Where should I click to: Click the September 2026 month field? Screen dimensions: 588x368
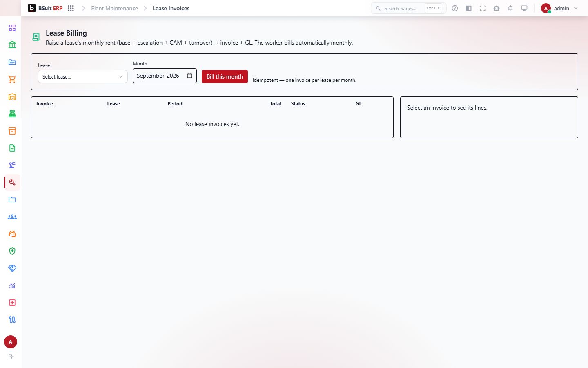[165, 76]
